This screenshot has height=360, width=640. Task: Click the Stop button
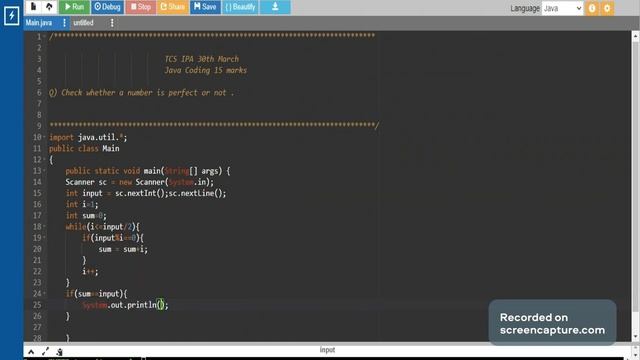pyautogui.click(x=140, y=7)
